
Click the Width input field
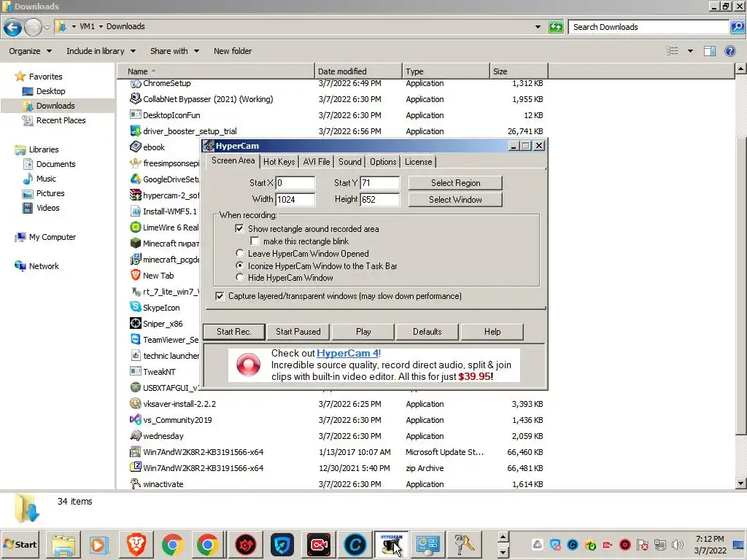(295, 200)
